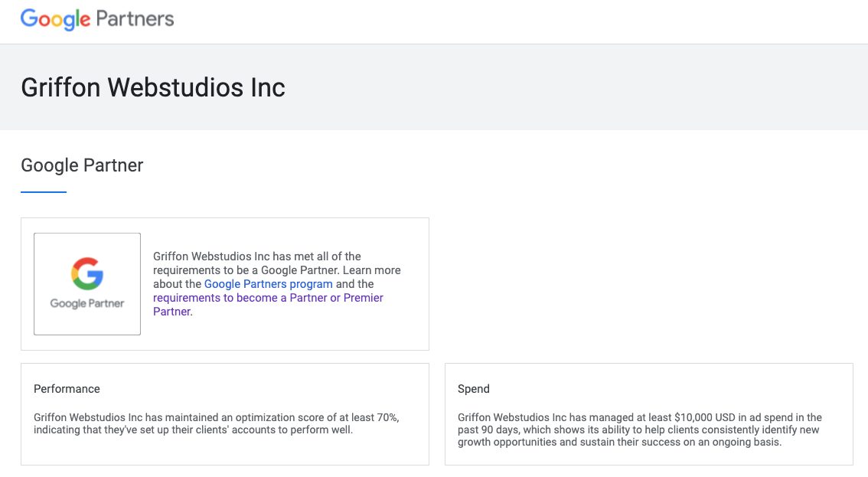Click the Performance card heading
The height and width of the screenshot is (477, 868).
click(x=67, y=389)
